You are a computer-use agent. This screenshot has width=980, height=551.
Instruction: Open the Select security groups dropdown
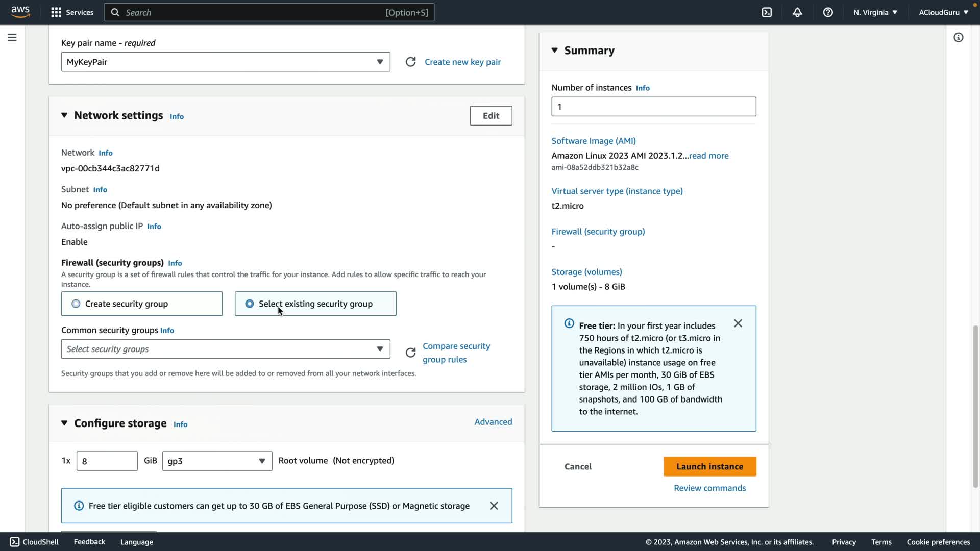(226, 349)
